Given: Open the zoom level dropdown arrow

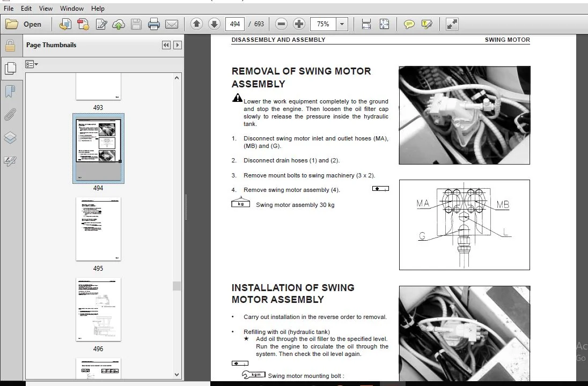Looking at the screenshot, I should click(x=342, y=24).
